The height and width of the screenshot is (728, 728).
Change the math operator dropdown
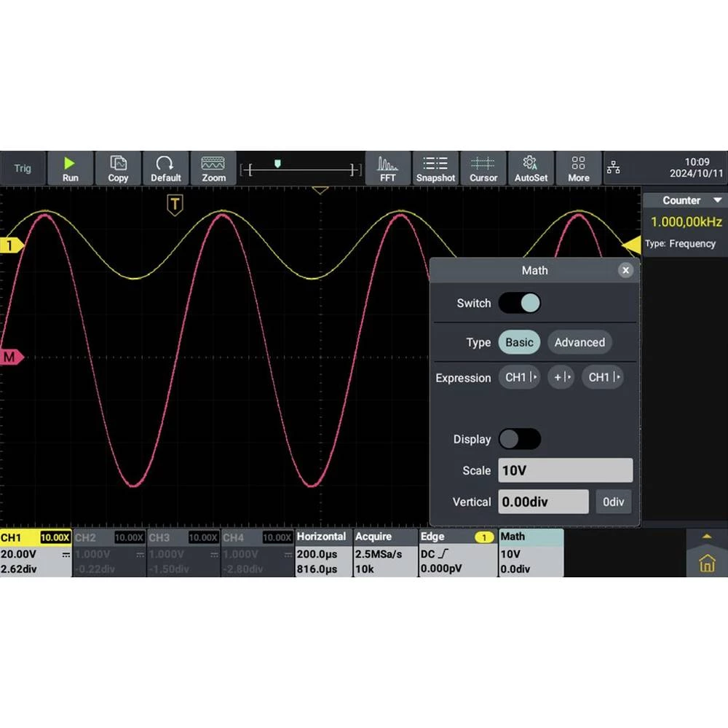[561, 377]
